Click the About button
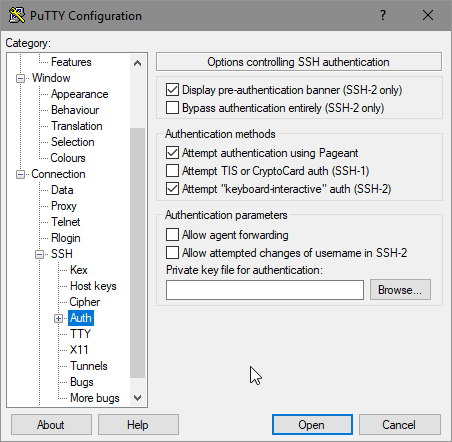The width and height of the screenshot is (452, 442). click(51, 425)
